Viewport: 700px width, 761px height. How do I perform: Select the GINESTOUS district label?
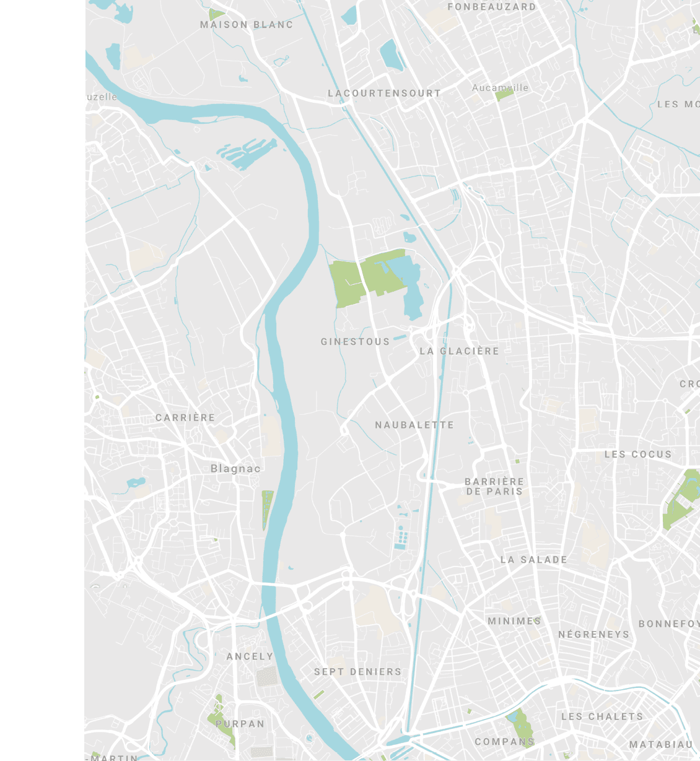click(x=356, y=342)
